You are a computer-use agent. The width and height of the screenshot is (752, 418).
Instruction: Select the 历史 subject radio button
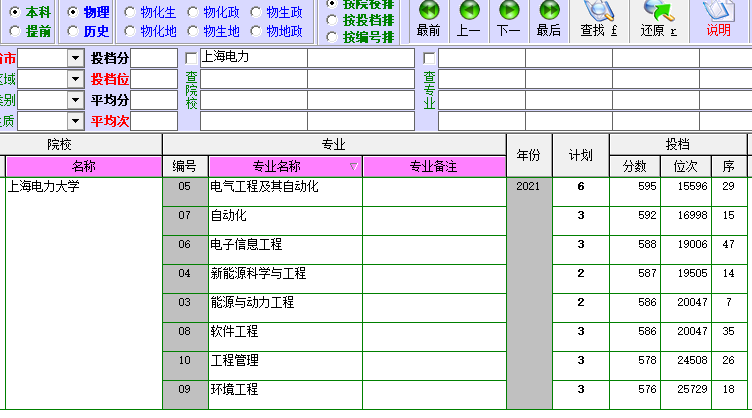(x=88, y=31)
